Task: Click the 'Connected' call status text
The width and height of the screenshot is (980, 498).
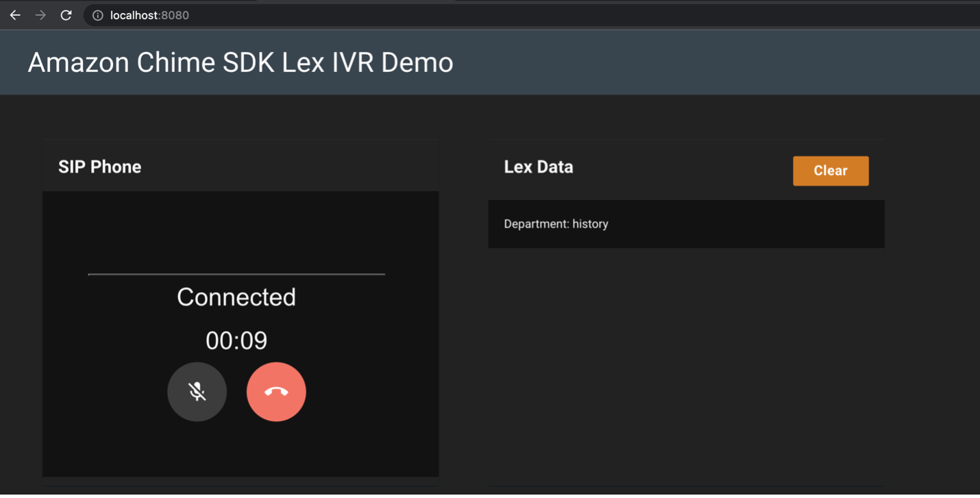Action: pyautogui.click(x=236, y=297)
